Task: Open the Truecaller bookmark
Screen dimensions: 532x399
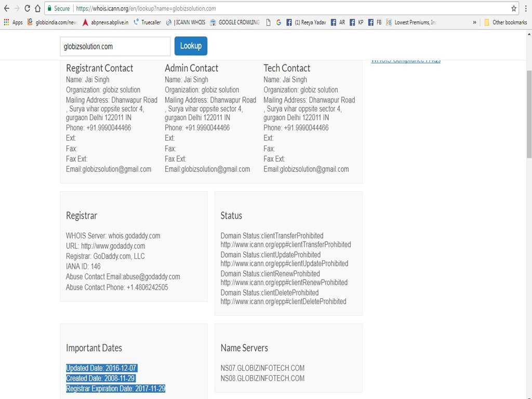Action: coord(147,22)
